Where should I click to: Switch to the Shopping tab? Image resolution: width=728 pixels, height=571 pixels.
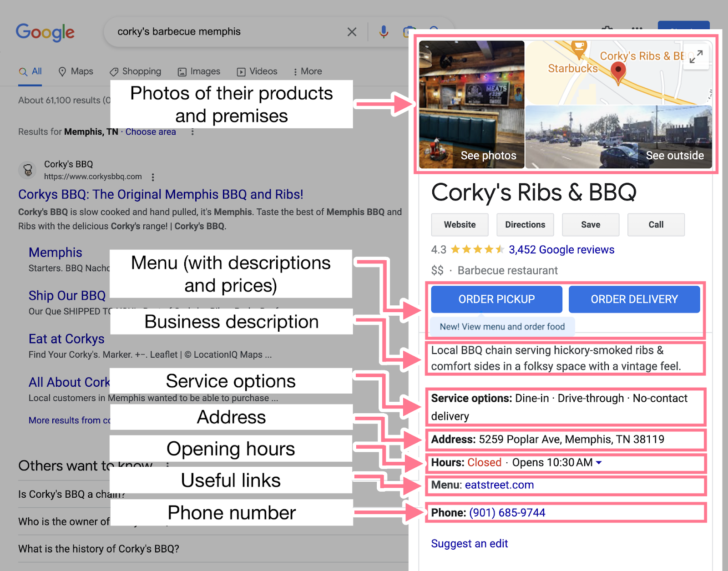tap(135, 71)
